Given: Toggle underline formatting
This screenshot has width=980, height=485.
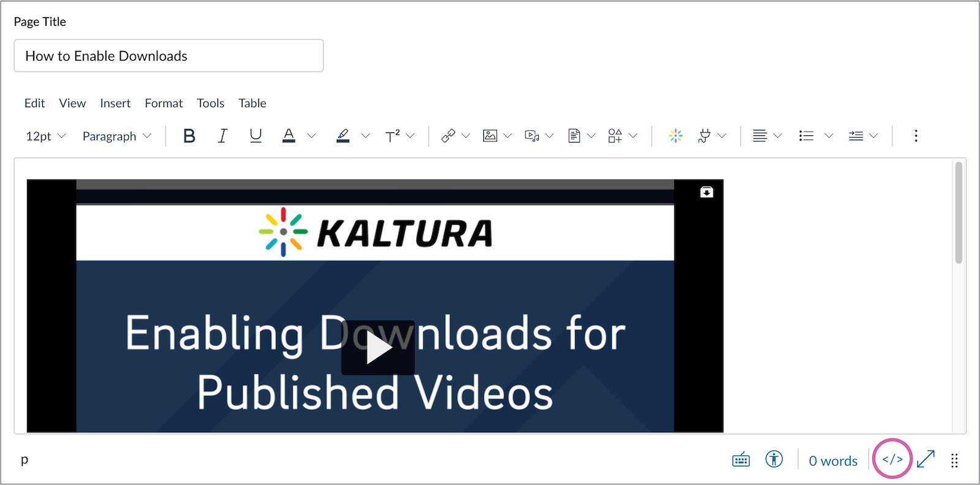Looking at the screenshot, I should [x=256, y=136].
